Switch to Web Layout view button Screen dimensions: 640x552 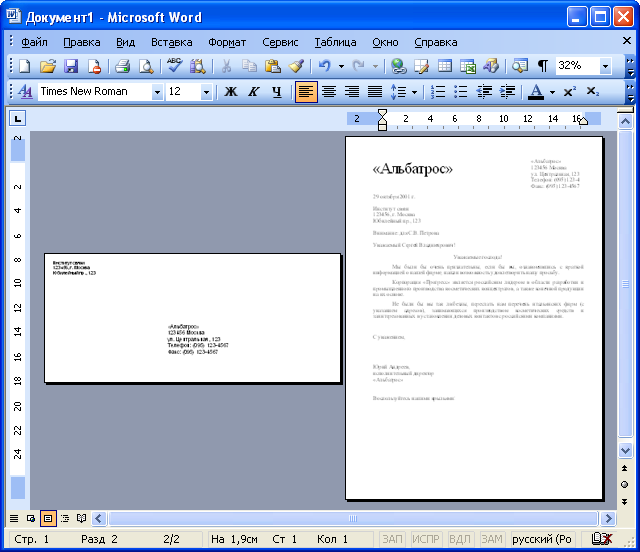point(31,519)
